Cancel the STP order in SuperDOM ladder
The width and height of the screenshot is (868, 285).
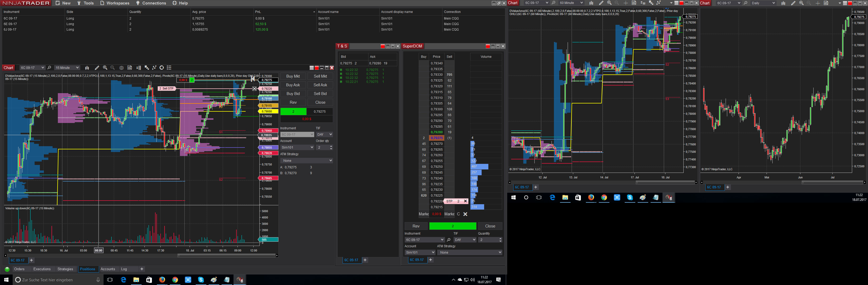465,201
